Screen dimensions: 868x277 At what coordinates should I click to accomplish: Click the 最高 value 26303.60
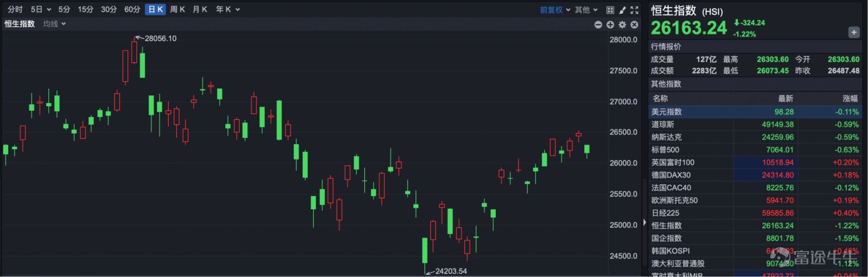pyautogui.click(x=773, y=59)
